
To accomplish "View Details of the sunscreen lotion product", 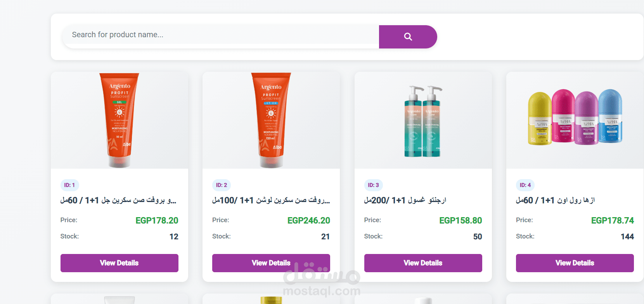I will tap(271, 263).
